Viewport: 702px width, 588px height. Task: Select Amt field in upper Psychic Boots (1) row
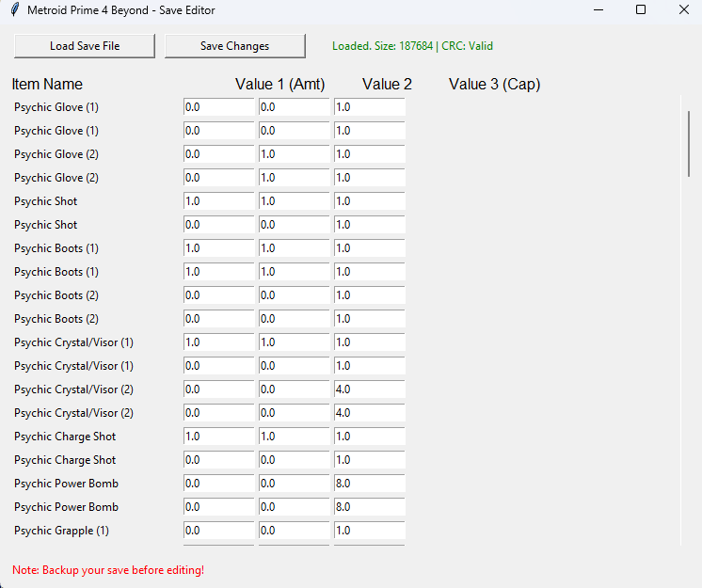coord(218,248)
